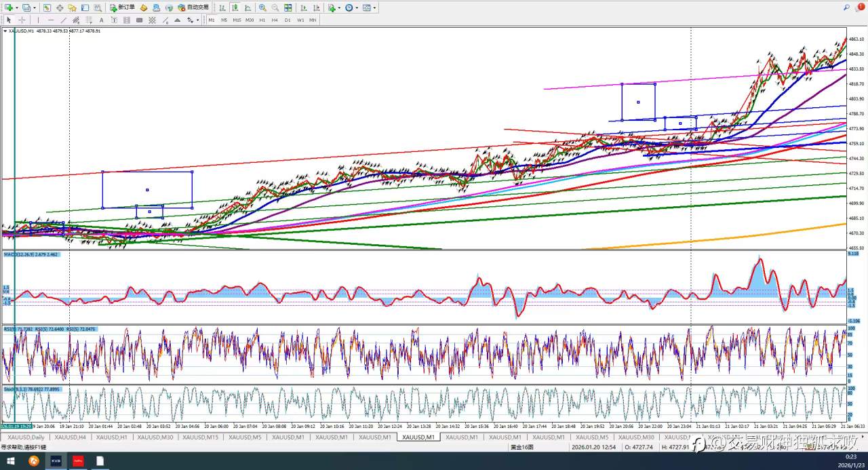Open the KVB taskbar app

(x=56, y=461)
